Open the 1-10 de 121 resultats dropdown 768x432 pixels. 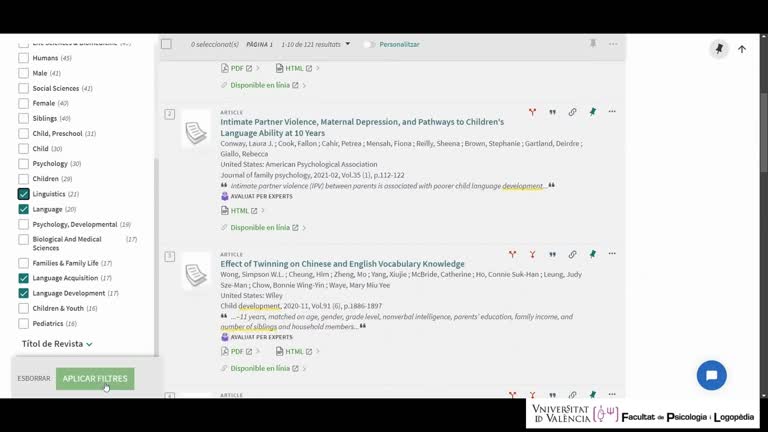315,44
